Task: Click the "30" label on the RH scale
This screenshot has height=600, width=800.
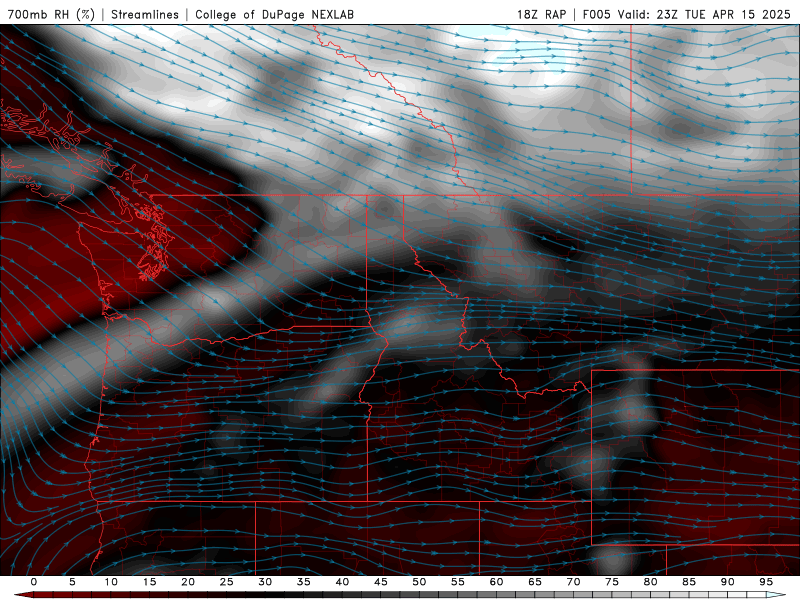Action: tap(265, 582)
